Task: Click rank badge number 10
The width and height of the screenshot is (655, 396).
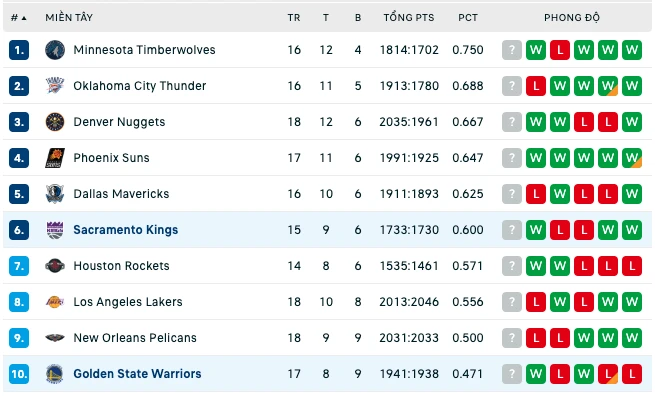Action: [x=19, y=374]
